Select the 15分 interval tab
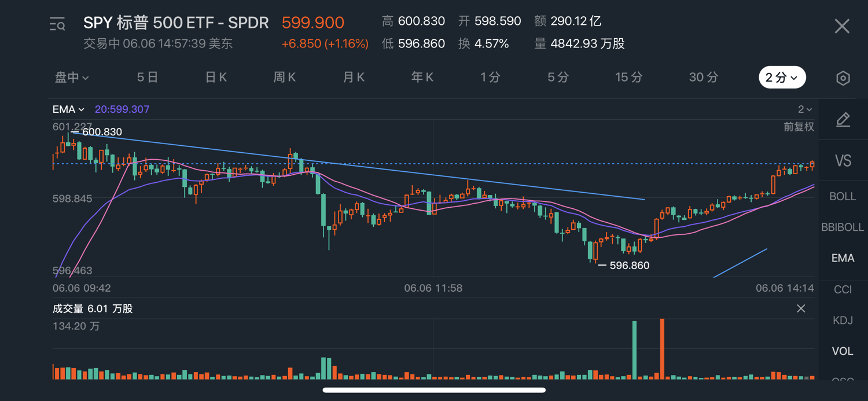Screen dimensions: 868x401 coord(629,78)
